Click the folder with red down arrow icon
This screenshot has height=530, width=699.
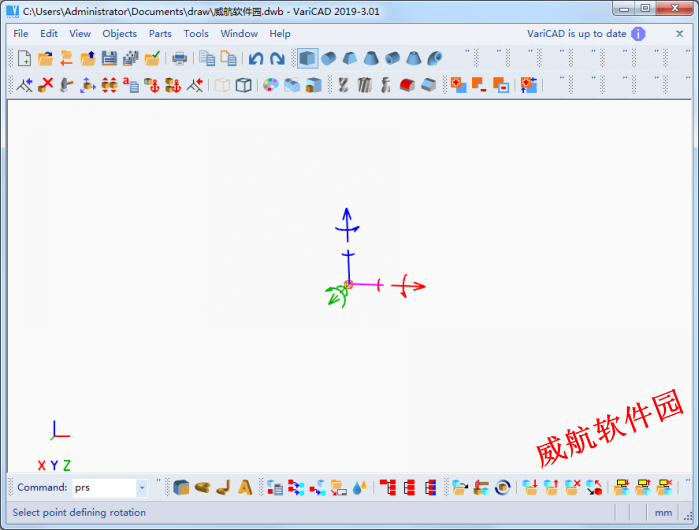530,487
